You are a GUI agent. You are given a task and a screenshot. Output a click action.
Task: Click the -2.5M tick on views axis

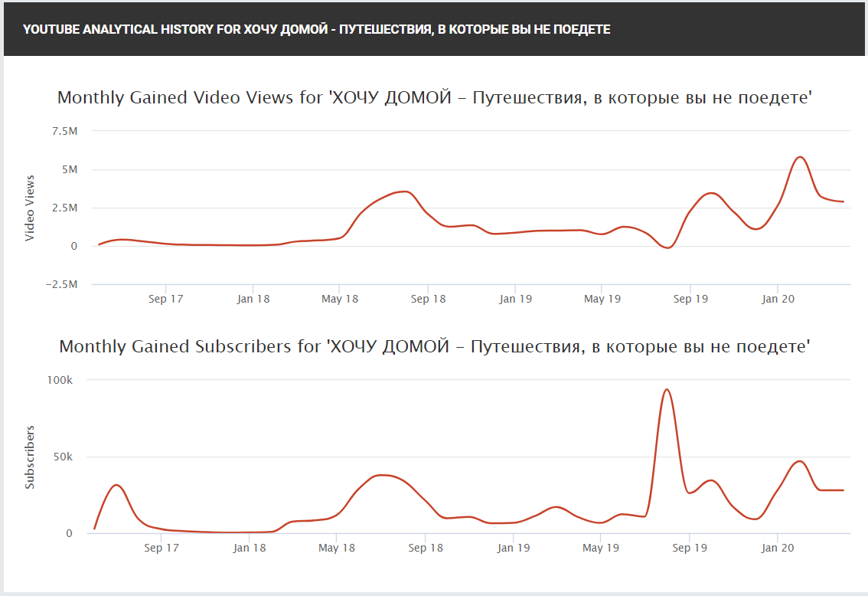(x=61, y=284)
